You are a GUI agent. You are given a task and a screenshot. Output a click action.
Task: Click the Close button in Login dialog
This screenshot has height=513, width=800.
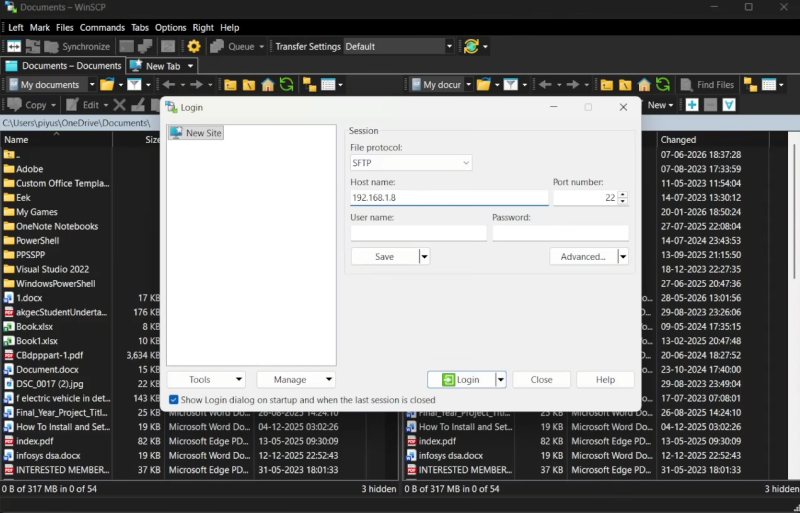(x=541, y=379)
